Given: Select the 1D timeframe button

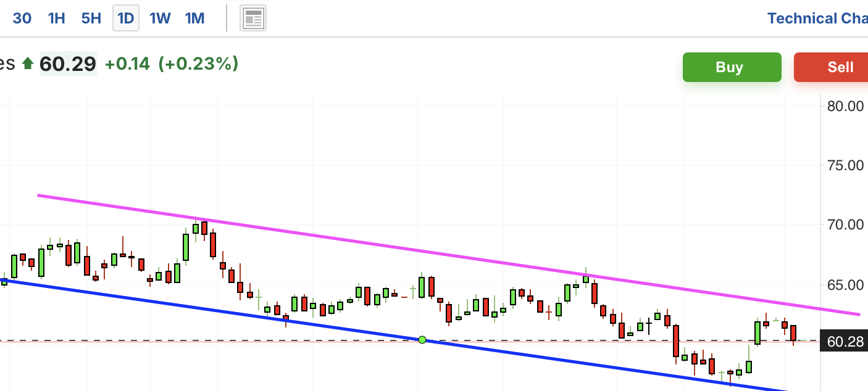Looking at the screenshot, I should (126, 19).
